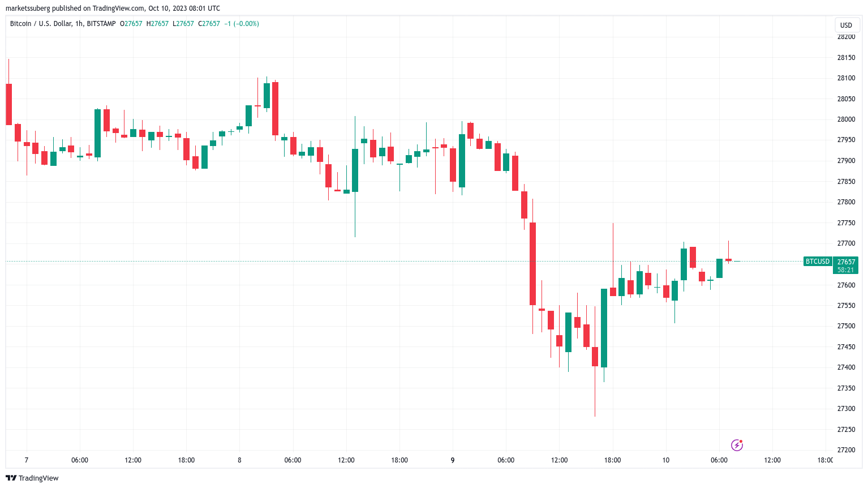Click the TradingView logo icon
868x488 pixels.
[x=11, y=478]
